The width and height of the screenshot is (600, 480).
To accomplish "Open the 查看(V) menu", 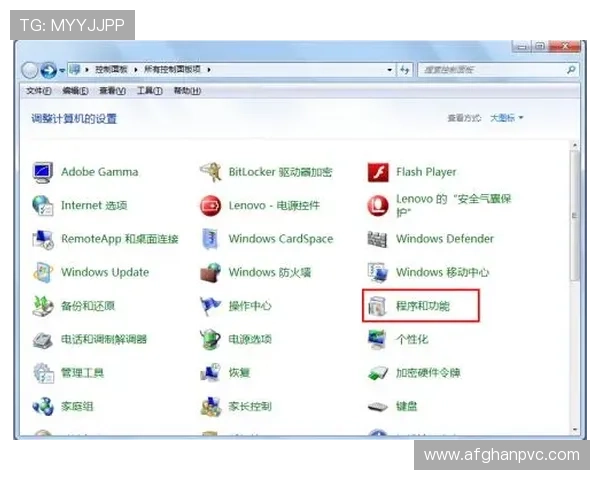I will coord(112,91).
